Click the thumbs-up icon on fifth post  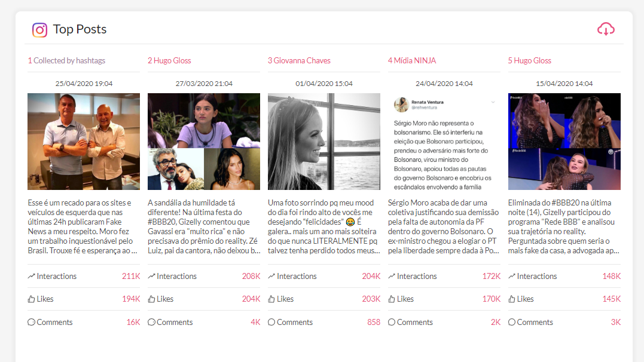pyautogui.click(x=512, y=299)
